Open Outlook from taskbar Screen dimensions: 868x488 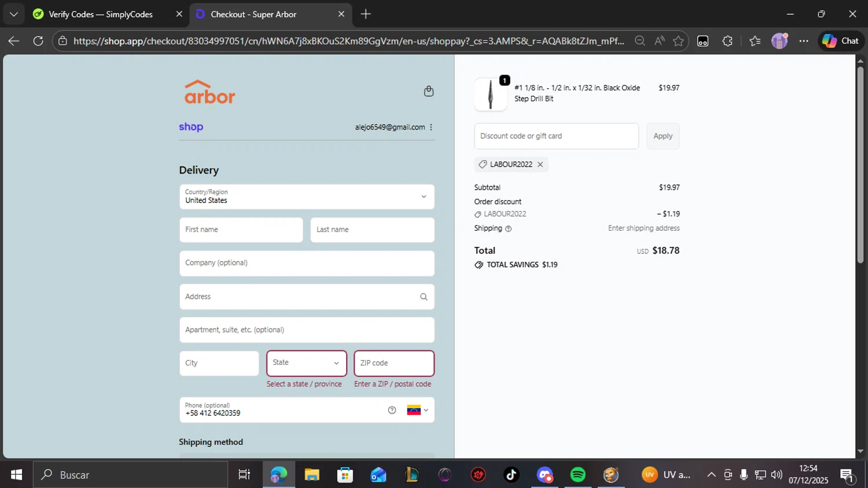(378, 475)
